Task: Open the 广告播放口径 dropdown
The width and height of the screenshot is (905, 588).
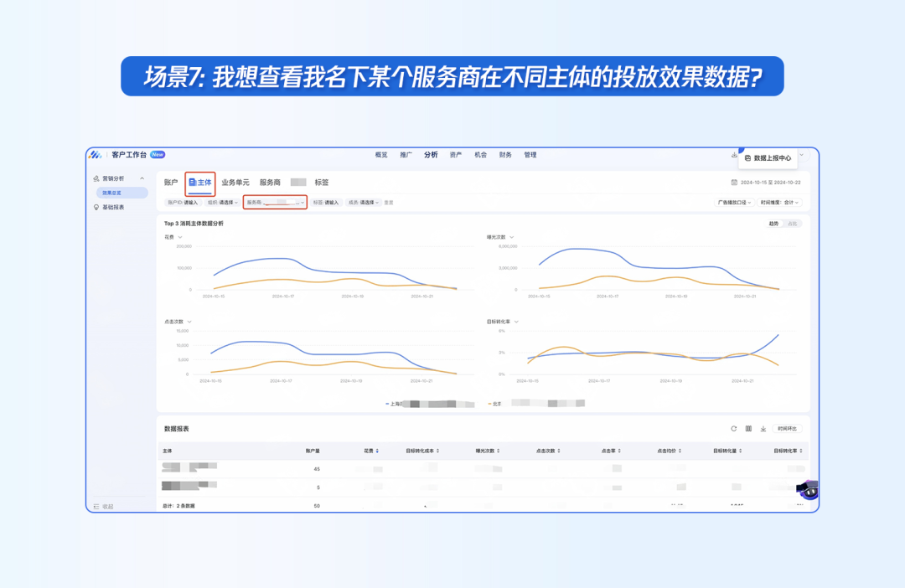Action: 734,203
